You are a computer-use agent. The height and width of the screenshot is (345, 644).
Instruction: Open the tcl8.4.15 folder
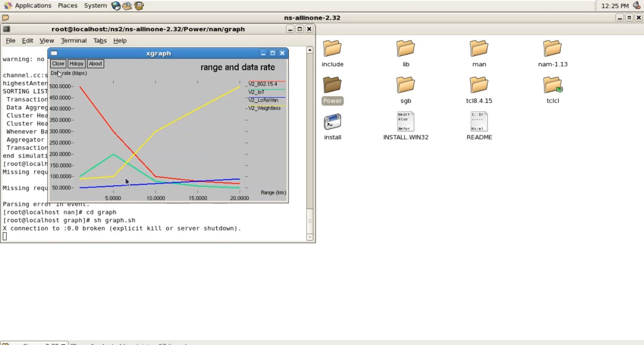pos(479,85)
